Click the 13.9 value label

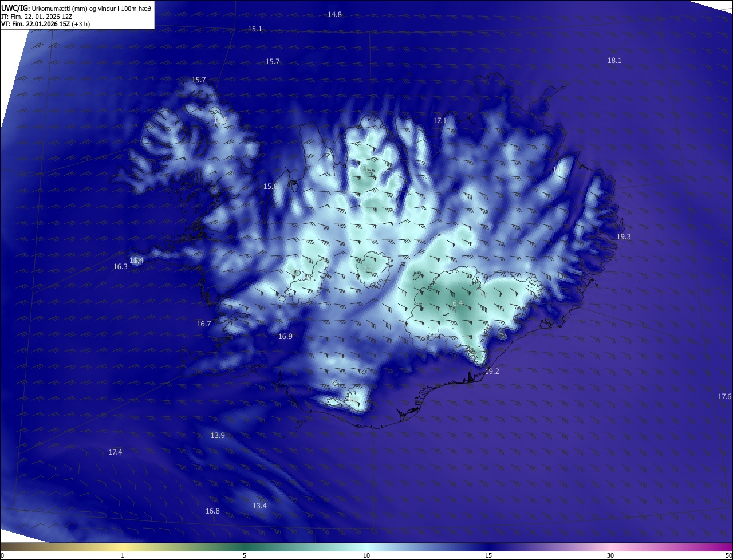tap(218, 435)
